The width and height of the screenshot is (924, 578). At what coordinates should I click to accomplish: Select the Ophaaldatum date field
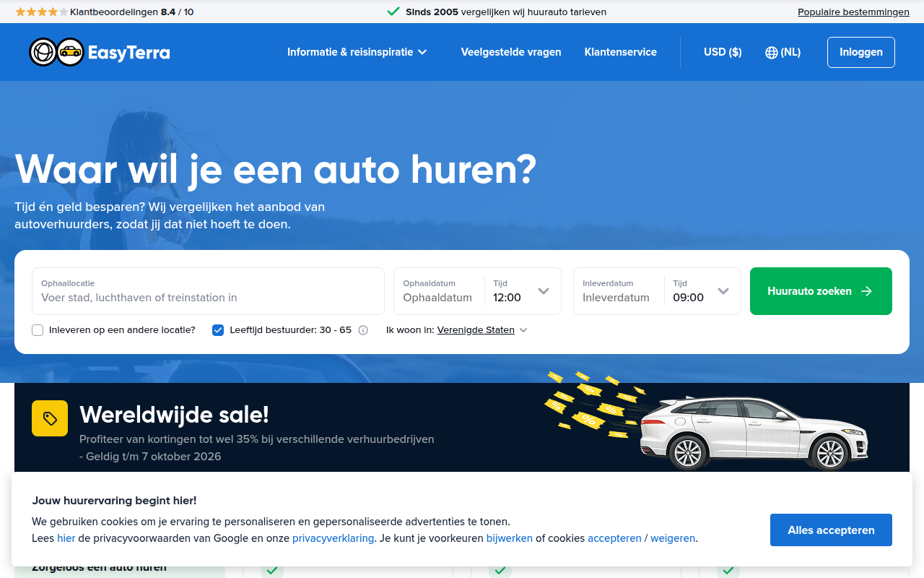point(439,291)
